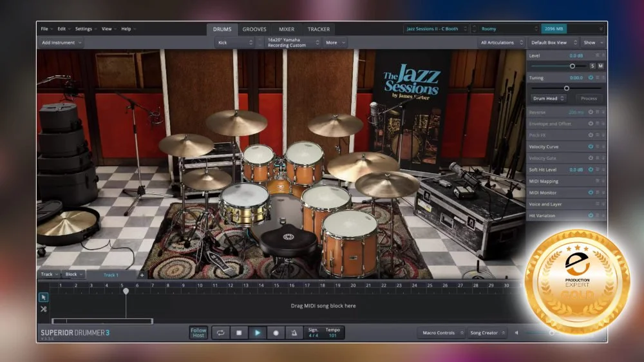644x362 pixels.
Task: Toggle the metronome icon
Action: coord(294,332)
